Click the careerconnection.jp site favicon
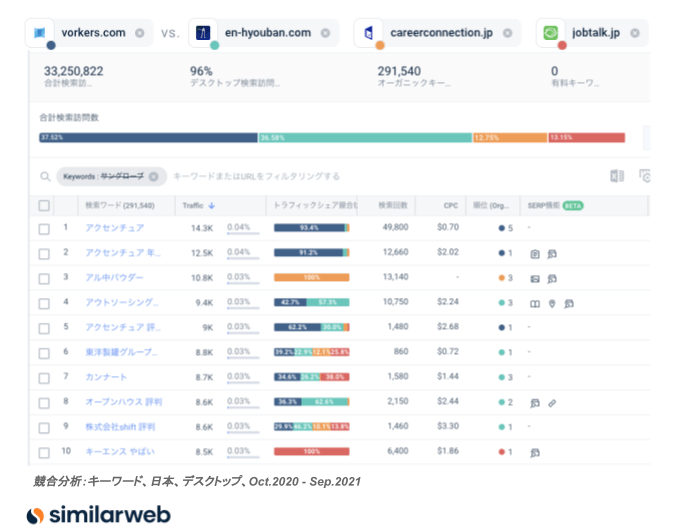The height and width of the screenshot is (531, 674). [370, 33]
